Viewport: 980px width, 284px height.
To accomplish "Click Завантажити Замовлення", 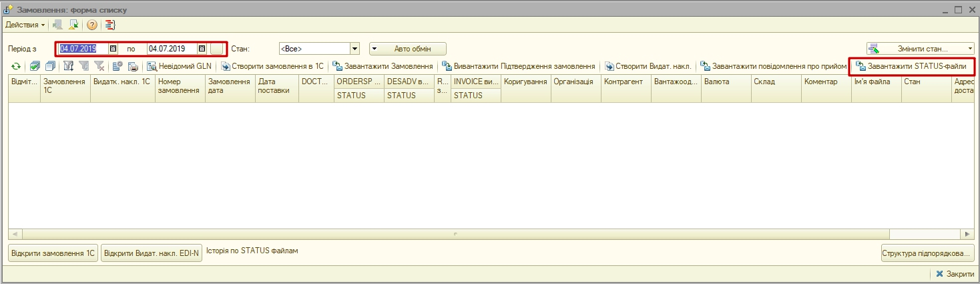I will 383,66.
